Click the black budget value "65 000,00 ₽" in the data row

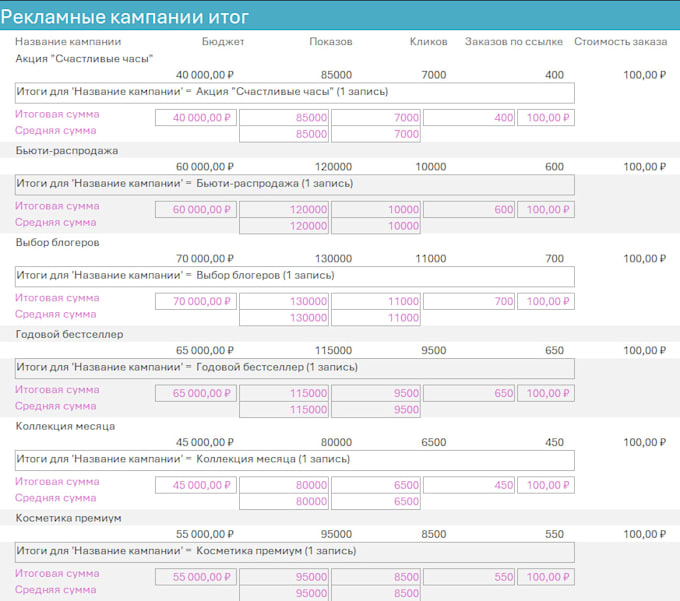pos(205,351)
